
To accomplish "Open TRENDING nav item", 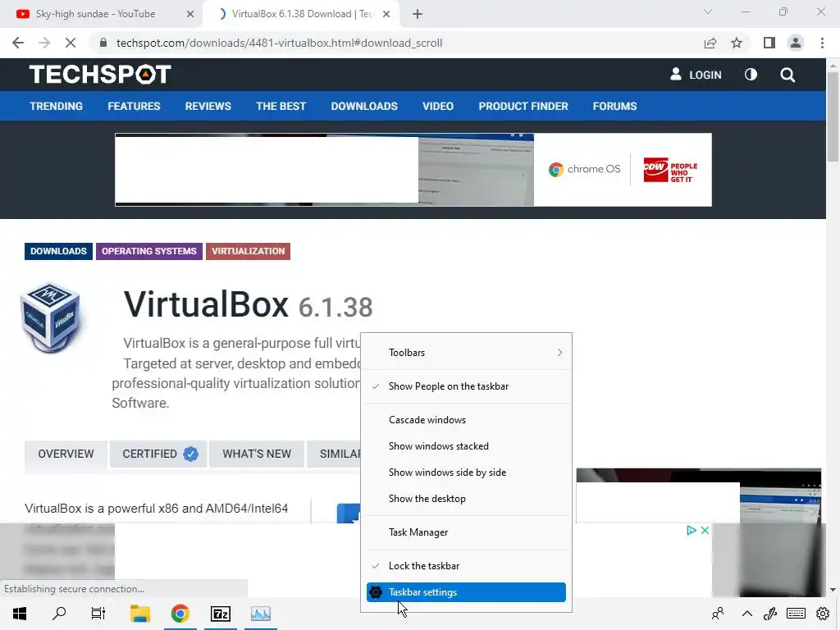I will pos(57,106).
